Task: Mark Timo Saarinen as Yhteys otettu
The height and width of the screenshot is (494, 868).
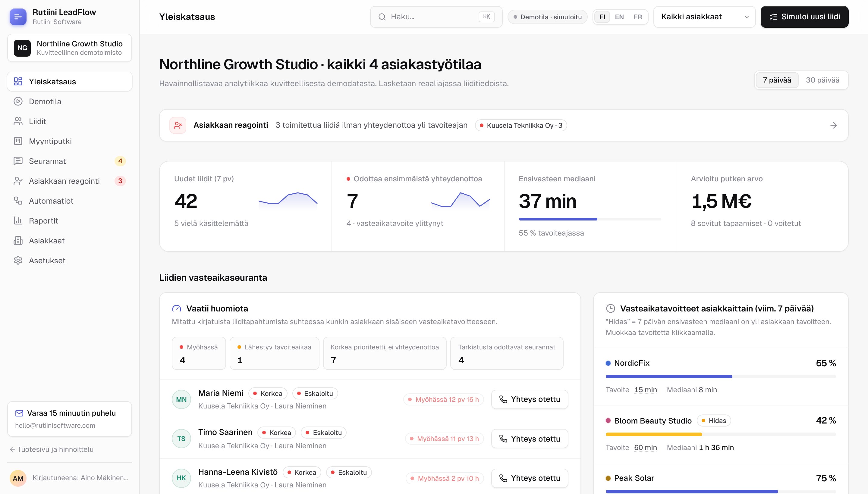Action: click(530, 439)
